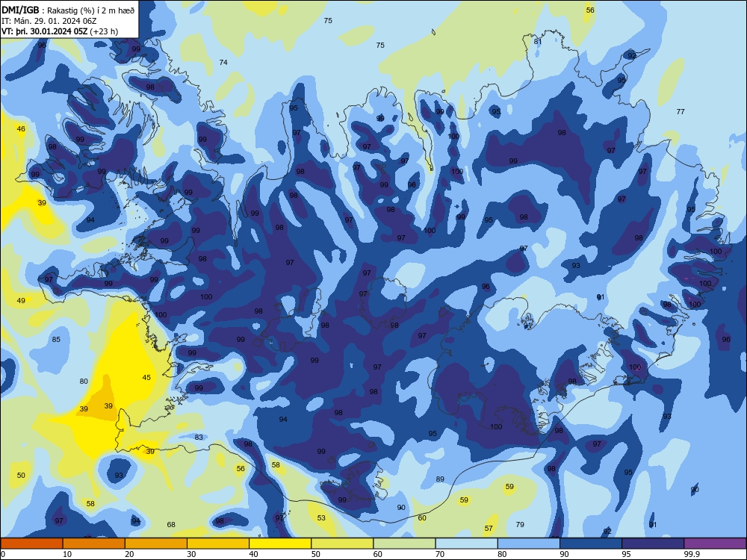Click the humidity value "46" on the map

pyautogui.click(x=21, y=129)
